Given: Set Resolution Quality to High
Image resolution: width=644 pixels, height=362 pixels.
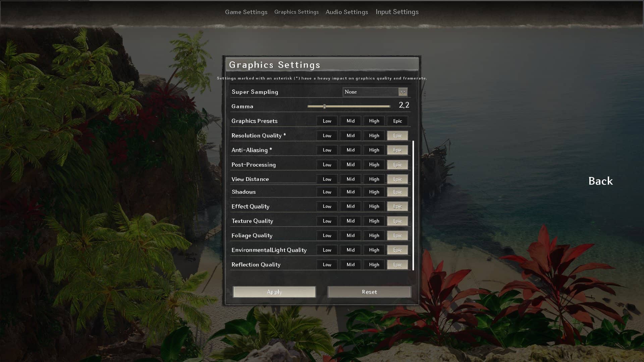Looking at the screenshot, I should [374, 135].
